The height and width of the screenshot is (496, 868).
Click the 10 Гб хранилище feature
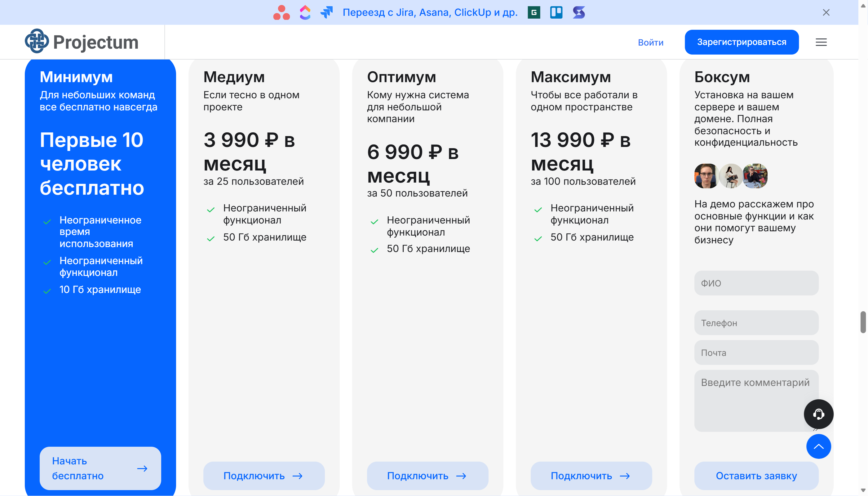coord(100,289)
